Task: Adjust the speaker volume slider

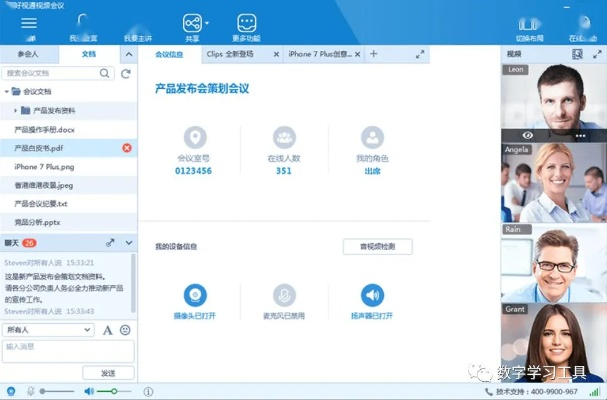Action: coord(114,390)
